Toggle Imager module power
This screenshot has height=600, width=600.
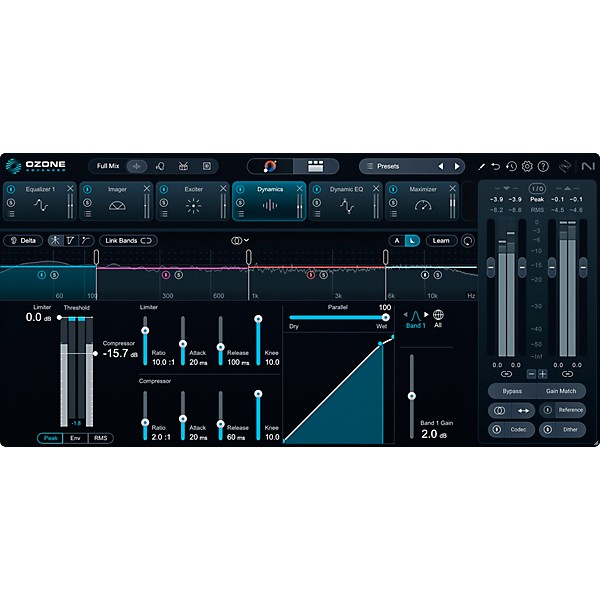tap(87, 189)
